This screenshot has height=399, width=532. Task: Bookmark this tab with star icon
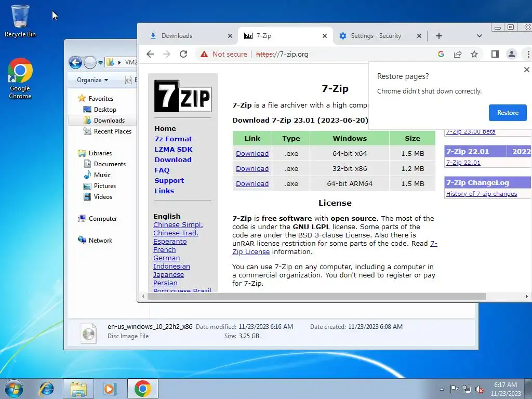tap(474, 54)
